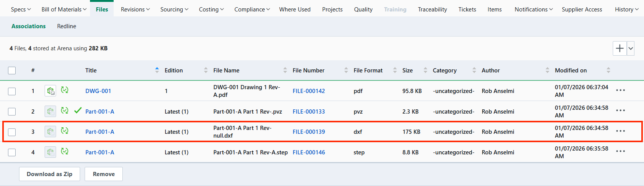
Task: Toggle the select-all checkbox in the header
Action: point(12,71)
